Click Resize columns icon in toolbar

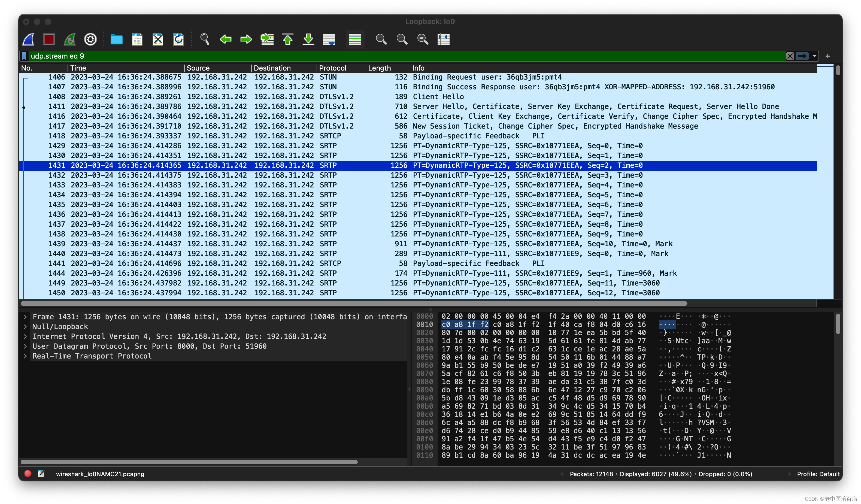(443, 39)
